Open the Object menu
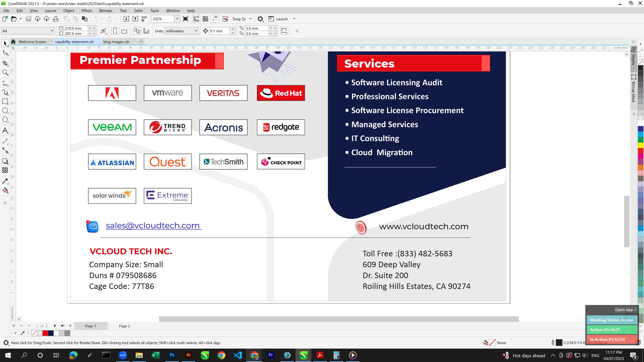Viewport: 644px width, 362px height. tap(68, 11)
